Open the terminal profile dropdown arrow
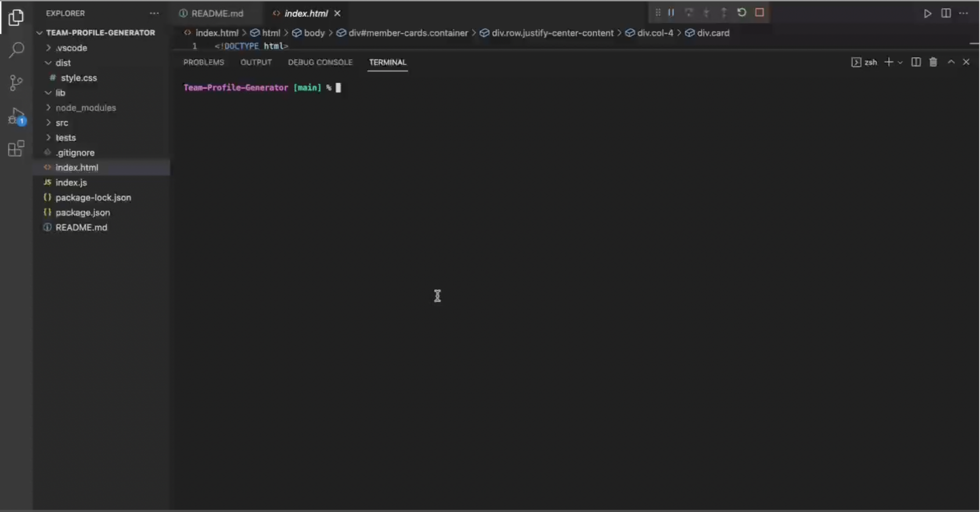This screenshot has width=980, height=512. 900,62
